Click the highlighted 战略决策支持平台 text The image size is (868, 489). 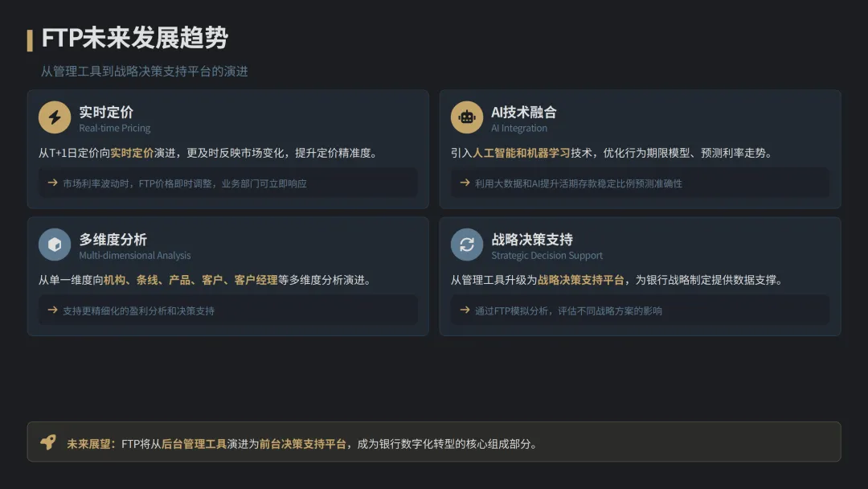[x=581, y=280]
